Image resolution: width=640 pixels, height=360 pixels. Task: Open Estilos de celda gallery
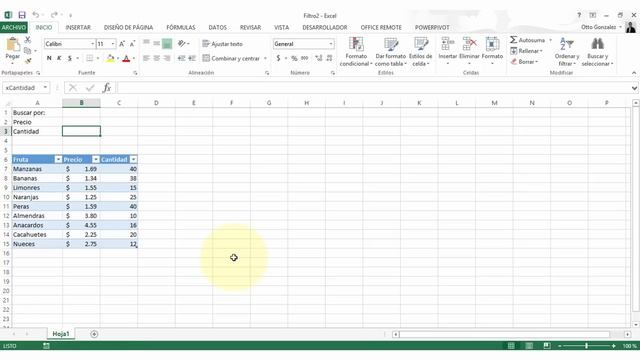[420, 51]
